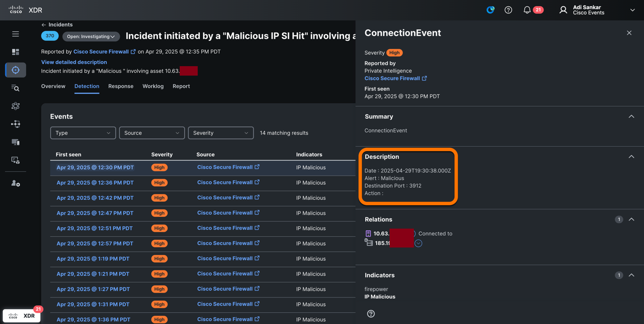Click the help icon below Indicators
The image size is (644, 324).
coord(371,314)
